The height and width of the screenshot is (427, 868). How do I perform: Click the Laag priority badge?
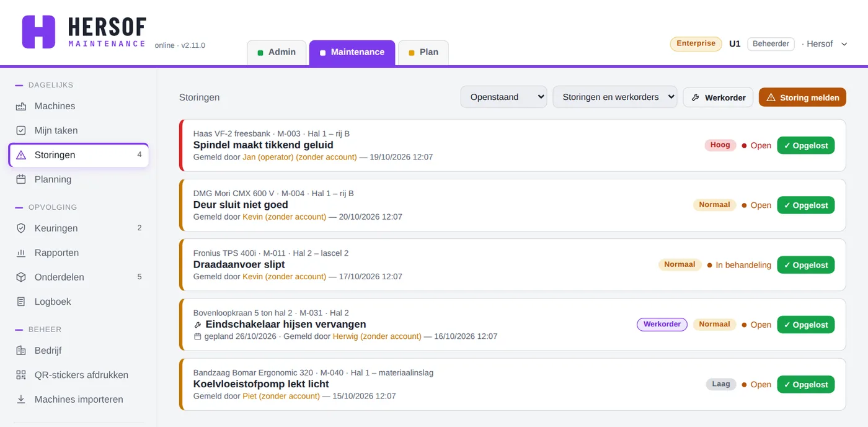[721, 384]
